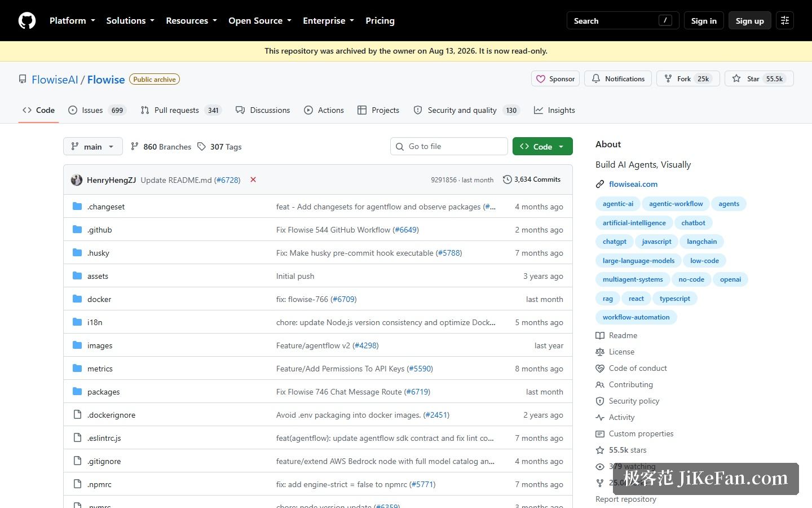Switch to the Issues tab
The width and height of the screenshot is (812, 508).
point(97,110)
